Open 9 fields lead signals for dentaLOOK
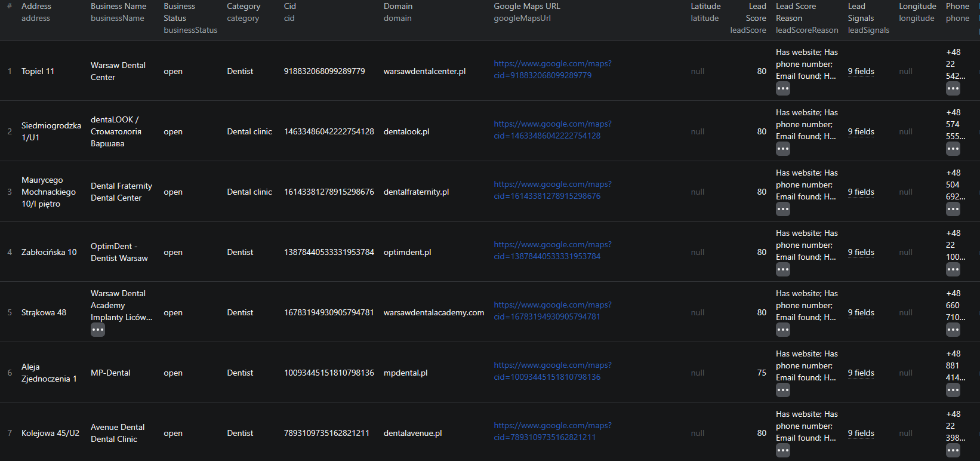The image size is (980, 461). [x=861, y=131]
